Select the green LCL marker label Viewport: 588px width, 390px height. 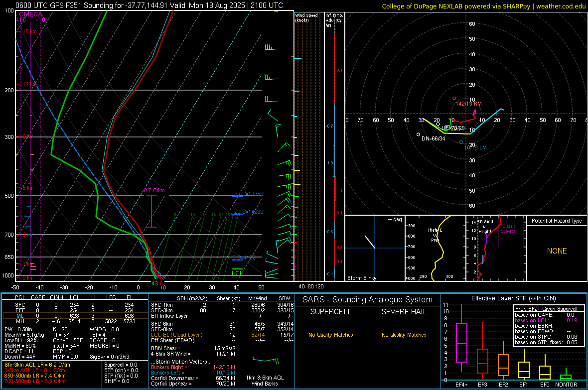[237, 272]
